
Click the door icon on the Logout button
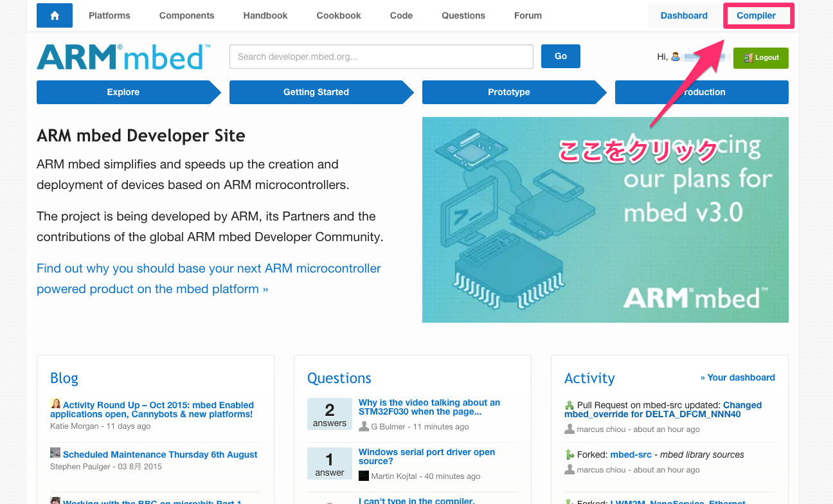pyautogui.click(x=748, y=57)
